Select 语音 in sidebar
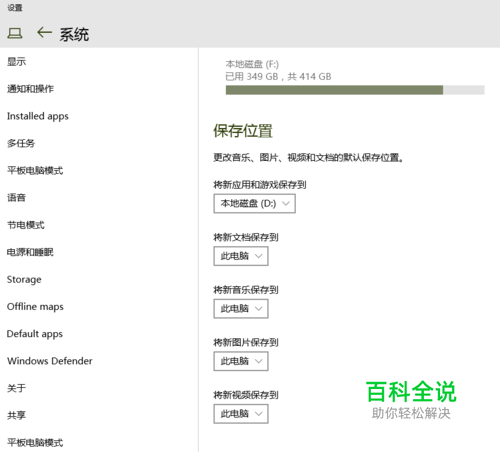Screen dimensions: 500x452 click(16, 198)
